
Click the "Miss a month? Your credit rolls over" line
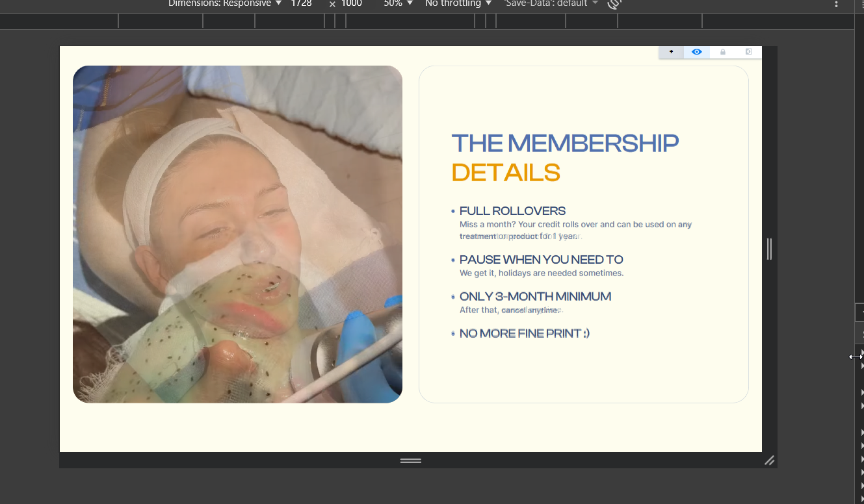575,225
